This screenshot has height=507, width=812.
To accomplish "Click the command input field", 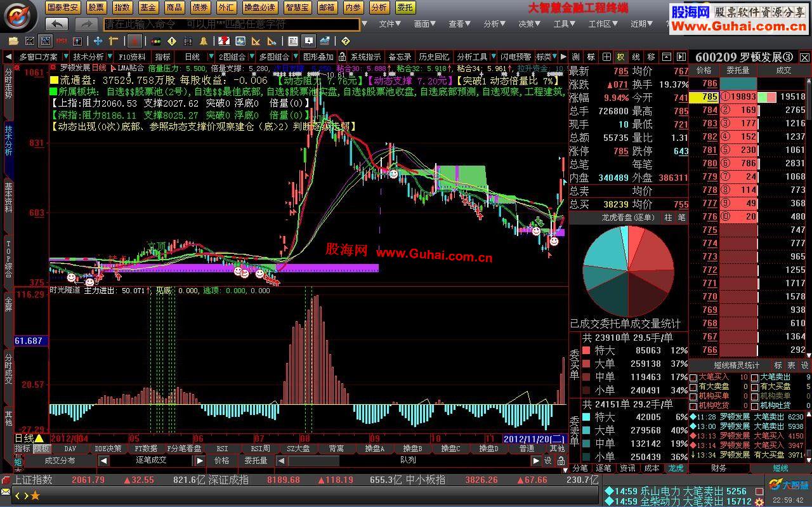I will click(231, 24).
